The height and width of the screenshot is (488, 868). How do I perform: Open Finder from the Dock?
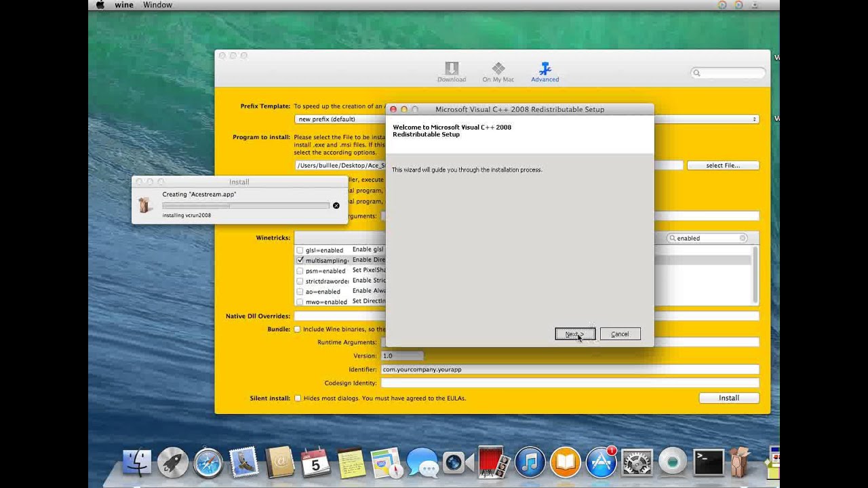click(x=138, y=462)
